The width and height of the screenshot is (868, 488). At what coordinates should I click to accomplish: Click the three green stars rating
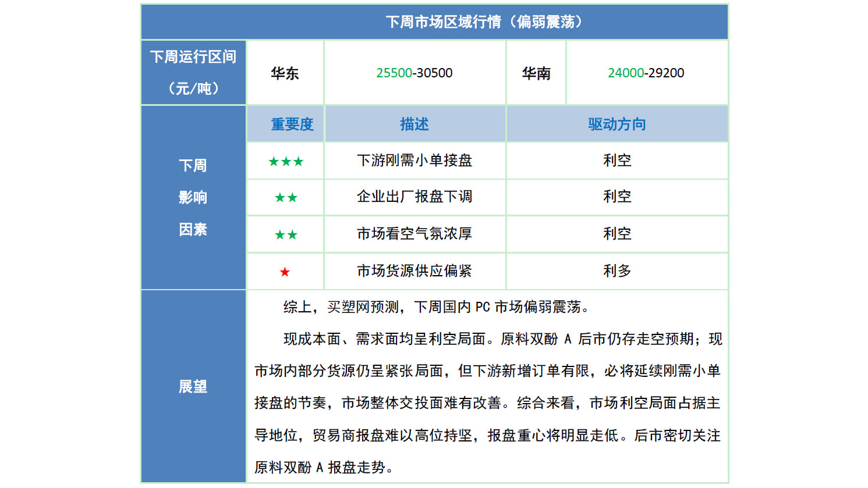click(285, 162)
